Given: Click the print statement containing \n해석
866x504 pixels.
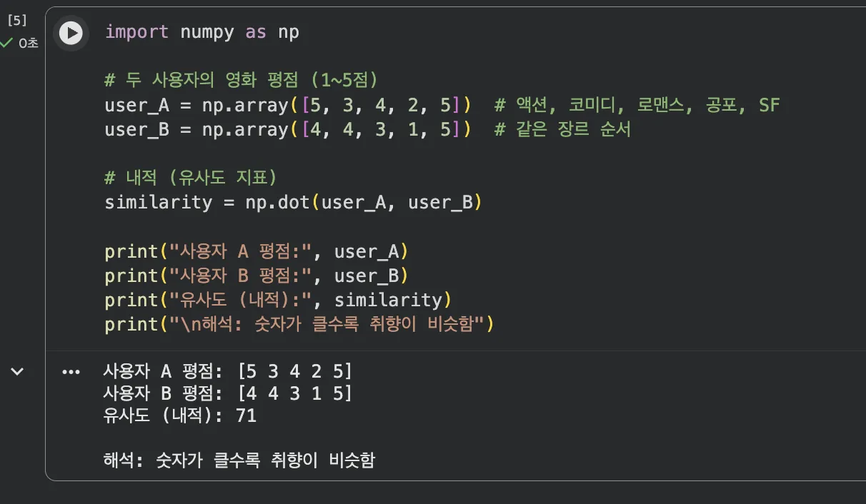Looking at the screenshot, I should pos(299,324).
